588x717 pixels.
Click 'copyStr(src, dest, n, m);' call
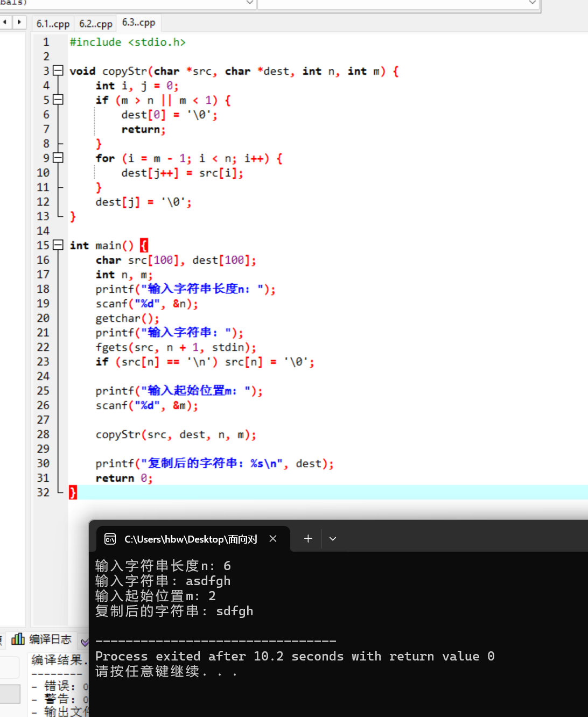pos(176,434)
